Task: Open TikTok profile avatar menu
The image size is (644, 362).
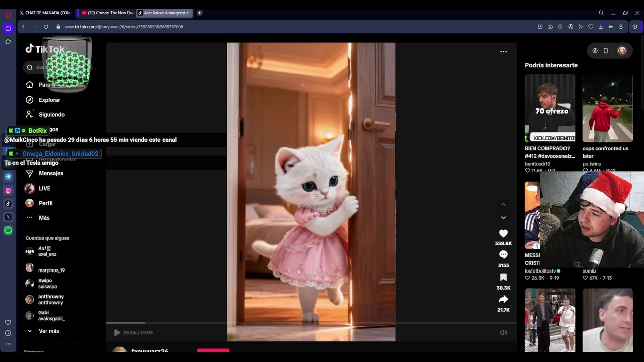Action: pyautogui.click(x=622, y=51)
